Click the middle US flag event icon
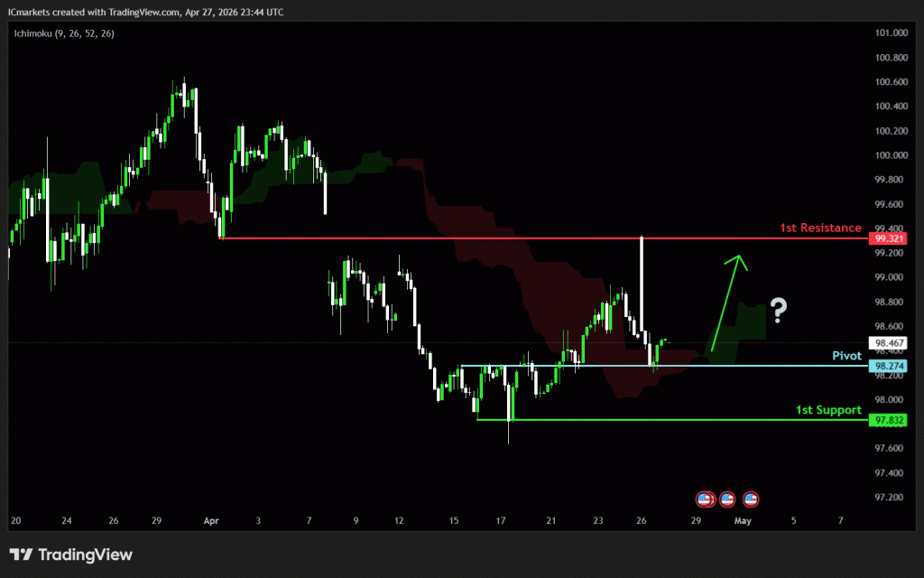This screenshot has width=924, height=578. pos(726,499)
